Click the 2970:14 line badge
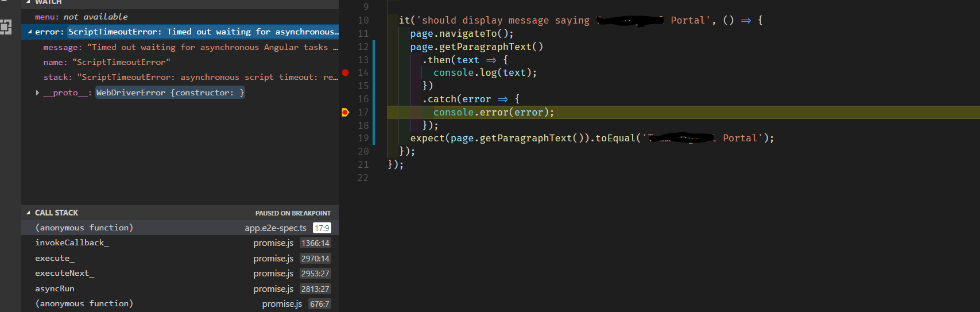Viewport: 980px width, 312px height. pyautogui.click(x=315, y=259)
